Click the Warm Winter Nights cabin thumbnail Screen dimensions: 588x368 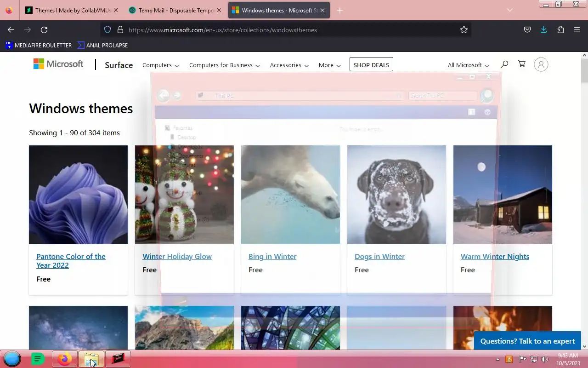(503, 195)
